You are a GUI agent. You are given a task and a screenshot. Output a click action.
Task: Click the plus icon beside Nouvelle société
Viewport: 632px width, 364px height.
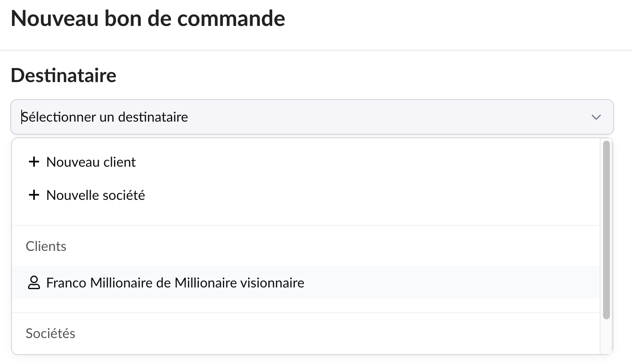(x=34, y=195)
